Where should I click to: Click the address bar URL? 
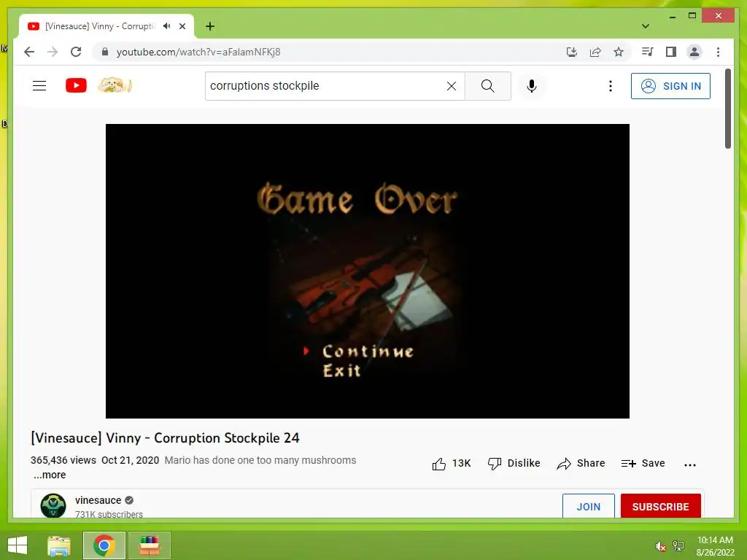(198, 52)
